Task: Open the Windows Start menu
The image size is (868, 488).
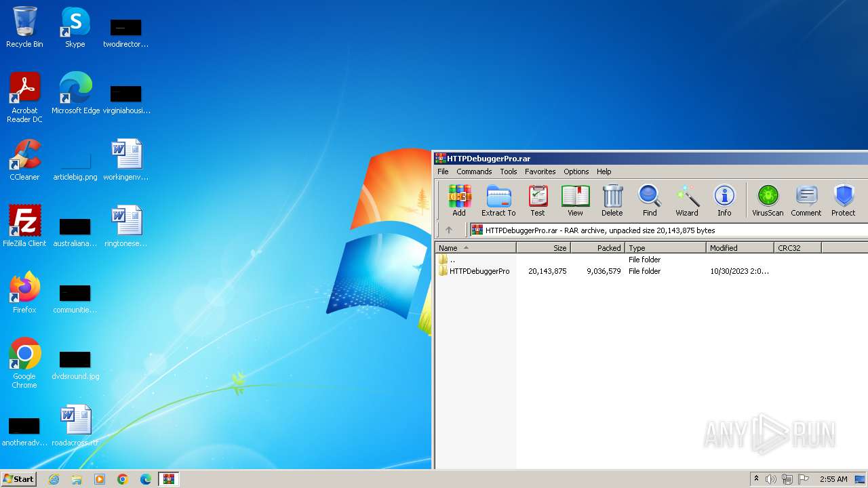Action: pos(19,479)
